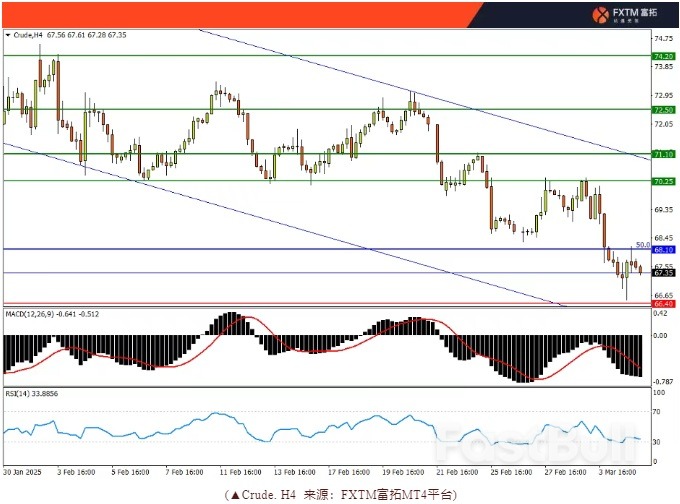Click the 11 Feb 16:00 time axis label
The height and width of the screenshot is (504, 680).
pyautogui.click(x=241, y=471)
